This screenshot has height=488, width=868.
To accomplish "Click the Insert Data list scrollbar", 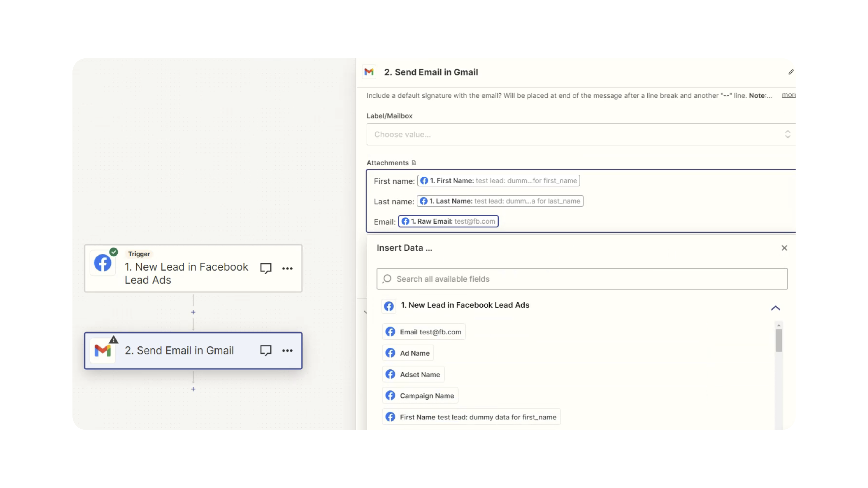I will click(x=778, y=341).
